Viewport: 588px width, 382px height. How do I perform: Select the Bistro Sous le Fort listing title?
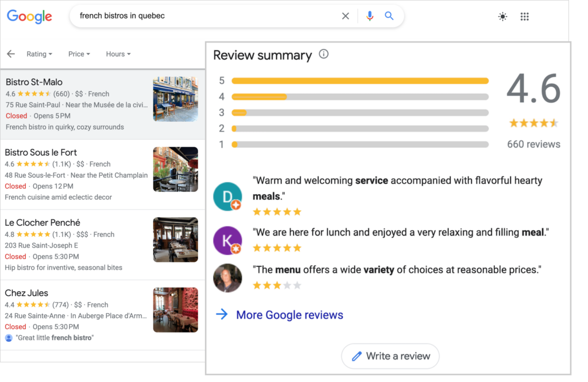(41, 152)
